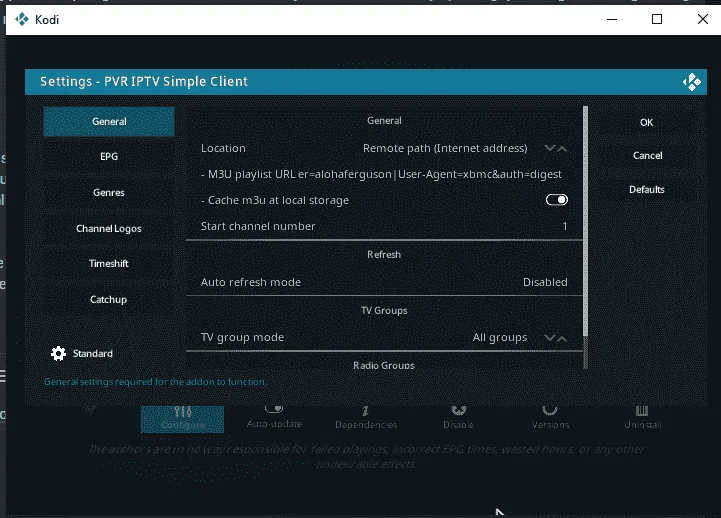Click the Disable icon behind the dialog

458,410
